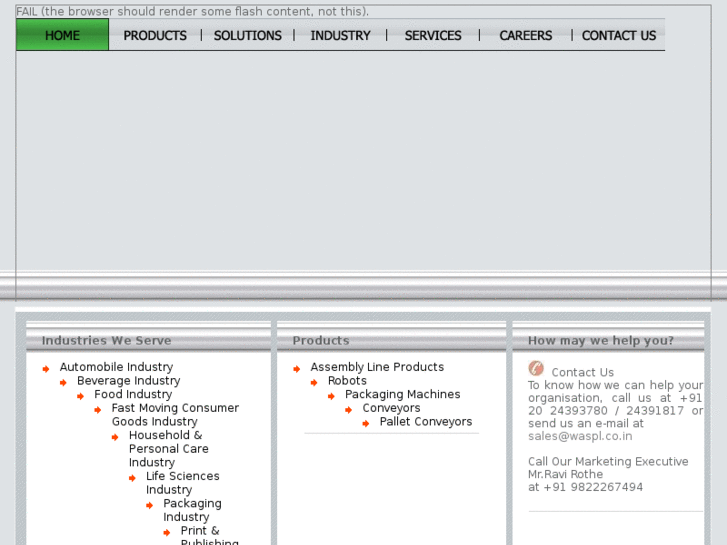Click the 'Industries We Serve' heading
Screen dimensions: 727x545
pos(106,340)
